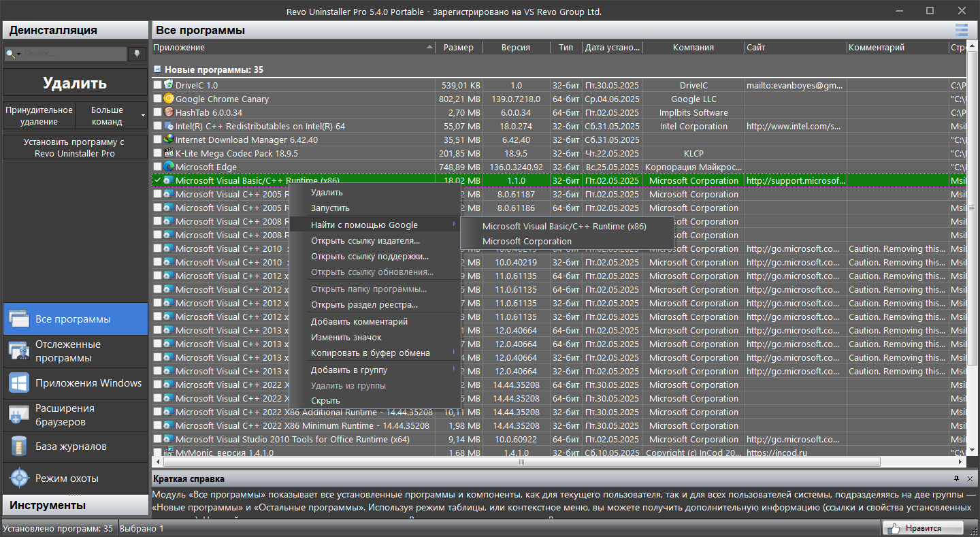This screenshot has height=537, width=980.
Task: Open the Traced Programs (Отслеженные программы) icon
Action: click(x=19, y=351)
